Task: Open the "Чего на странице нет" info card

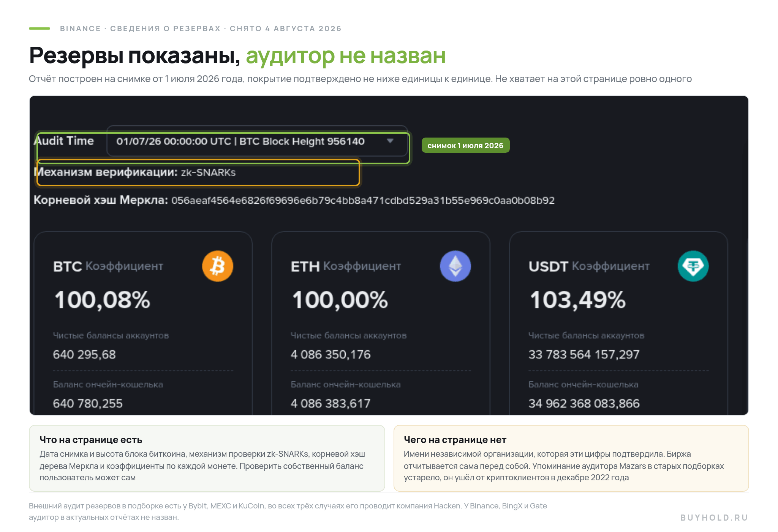Action: (x=571, y=458)
